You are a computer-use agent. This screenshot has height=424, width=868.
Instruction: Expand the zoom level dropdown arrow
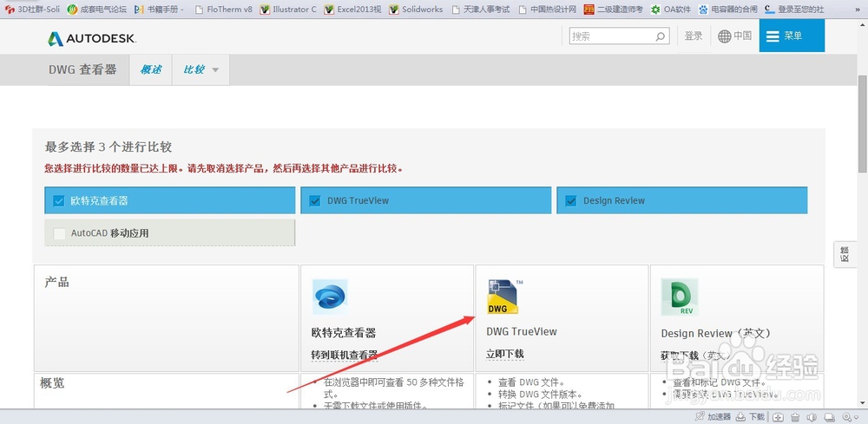(856, 417)
